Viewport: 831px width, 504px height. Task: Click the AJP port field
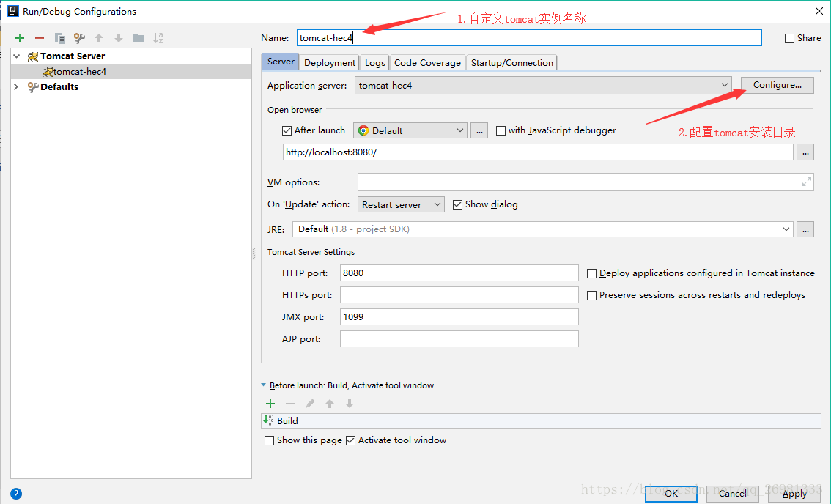click(x=459, y=339)
